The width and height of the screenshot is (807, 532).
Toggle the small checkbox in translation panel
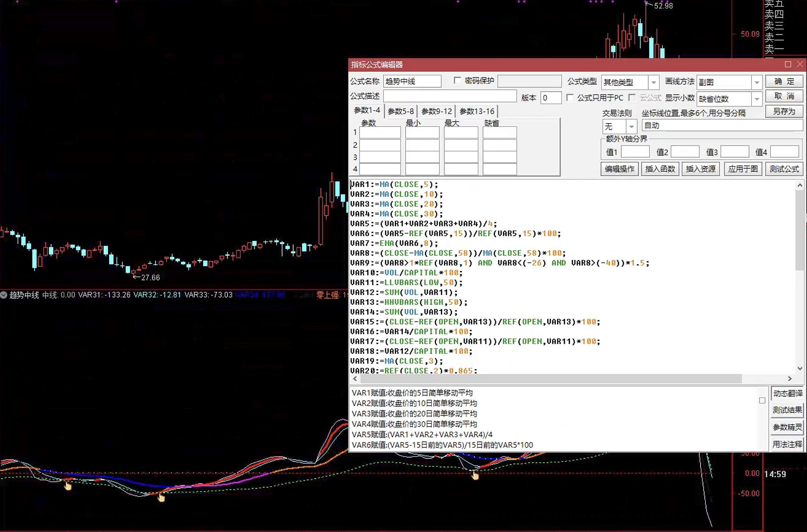tap(762, 400)
